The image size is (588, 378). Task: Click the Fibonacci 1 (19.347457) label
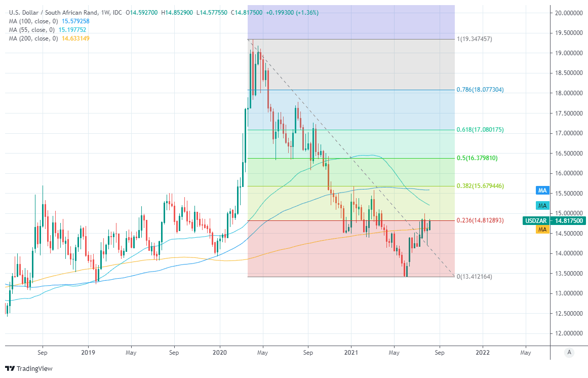tap(475, 39)
